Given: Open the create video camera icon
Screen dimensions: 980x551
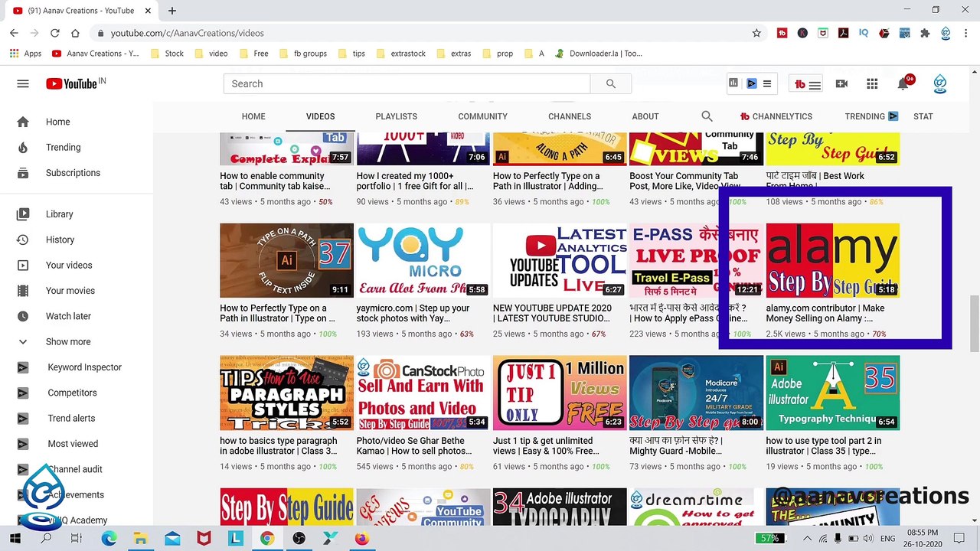Looking at the screenshot, I should tap(841, 83).
